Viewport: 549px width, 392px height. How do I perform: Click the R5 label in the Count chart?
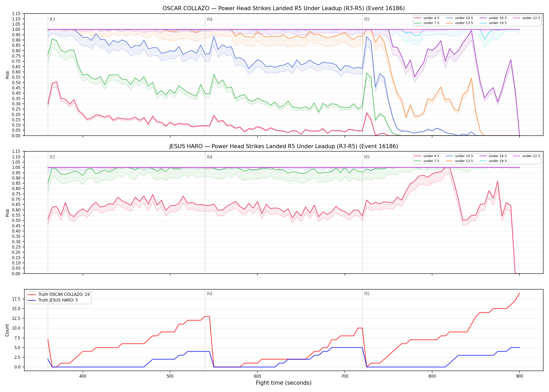coord(367,294)
